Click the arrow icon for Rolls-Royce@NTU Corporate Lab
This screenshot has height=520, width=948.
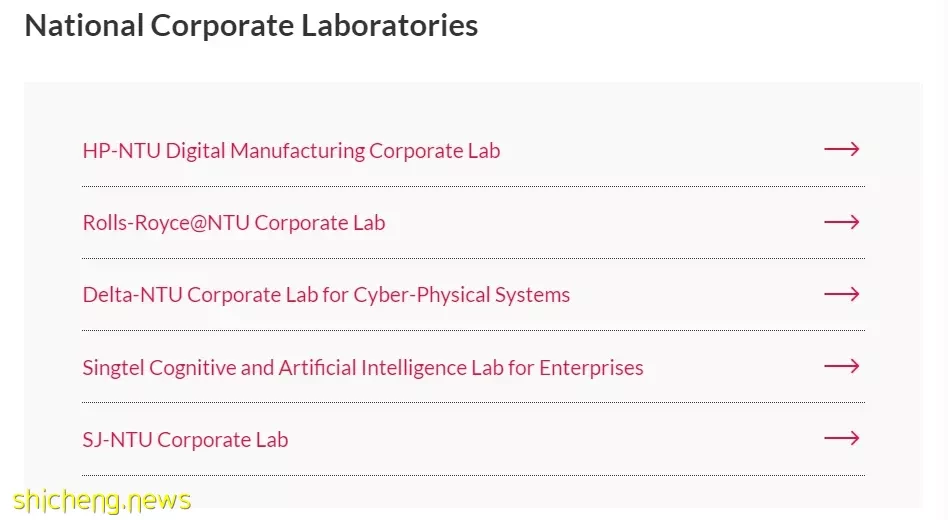pyautogui.click(x=842, y=222)
